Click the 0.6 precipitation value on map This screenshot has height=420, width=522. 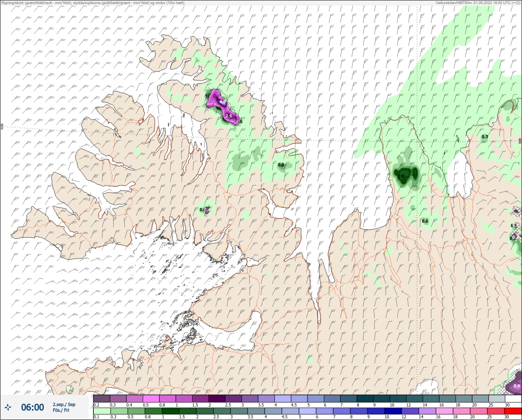click(425, 221)
